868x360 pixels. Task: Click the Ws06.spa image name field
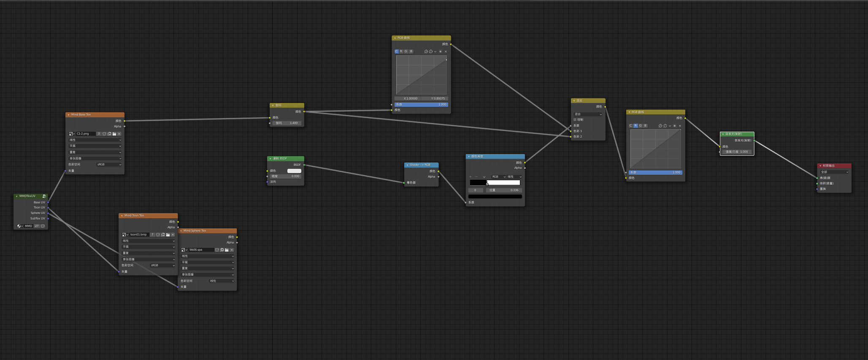(x=201, y=250)
